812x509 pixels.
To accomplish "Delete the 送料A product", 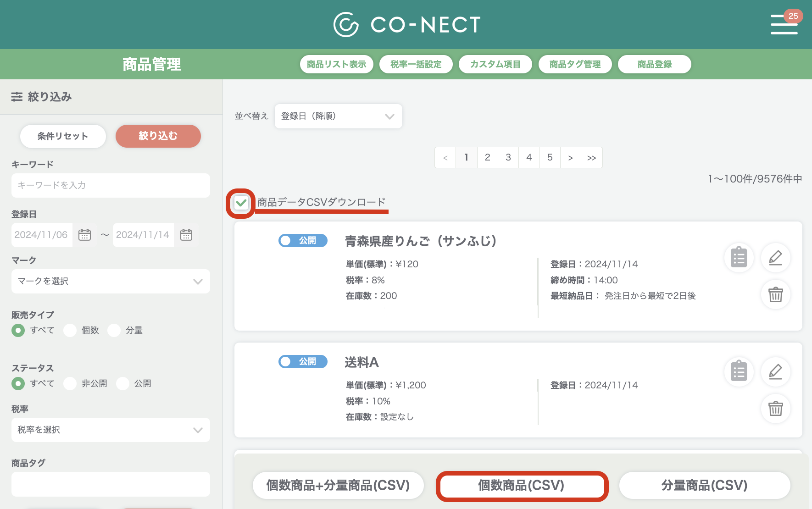I will pos(775,408).
